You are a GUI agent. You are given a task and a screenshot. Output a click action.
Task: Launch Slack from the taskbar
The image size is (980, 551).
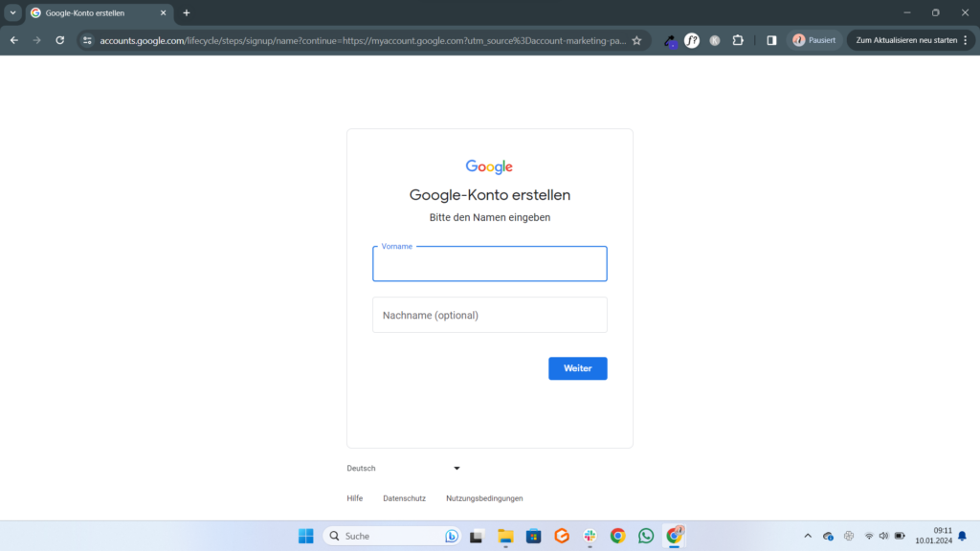(x=590, y=536)
